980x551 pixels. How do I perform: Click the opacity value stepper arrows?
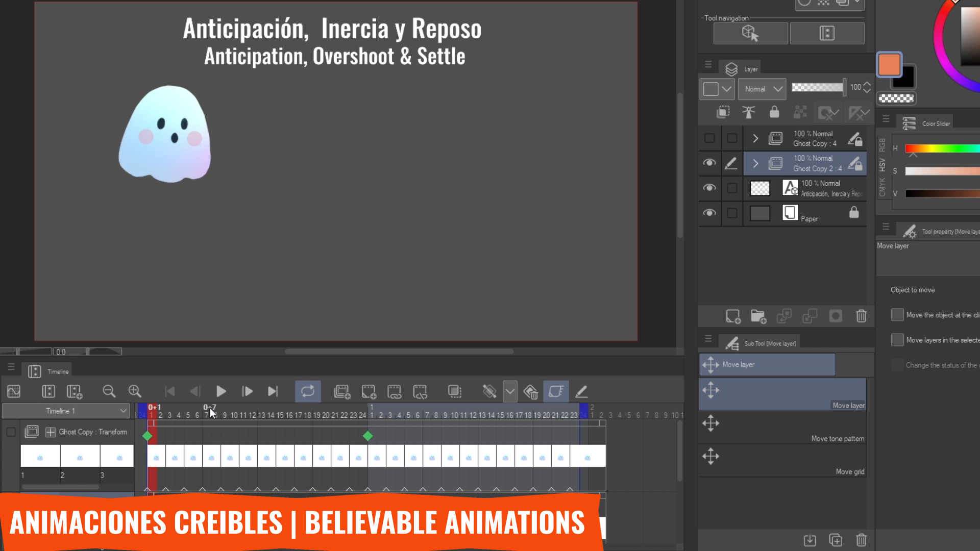pyautogui.click(x=867, y=87)
